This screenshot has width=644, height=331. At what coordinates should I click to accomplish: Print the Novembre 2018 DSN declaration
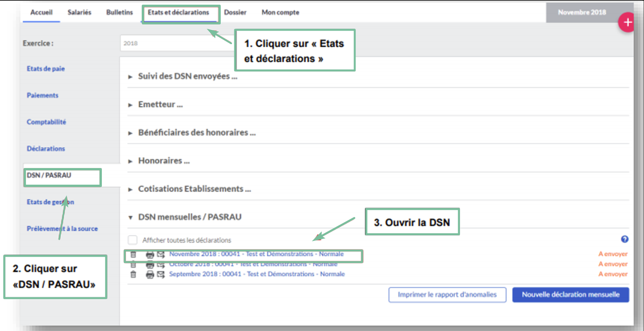[x=150, y=255]
